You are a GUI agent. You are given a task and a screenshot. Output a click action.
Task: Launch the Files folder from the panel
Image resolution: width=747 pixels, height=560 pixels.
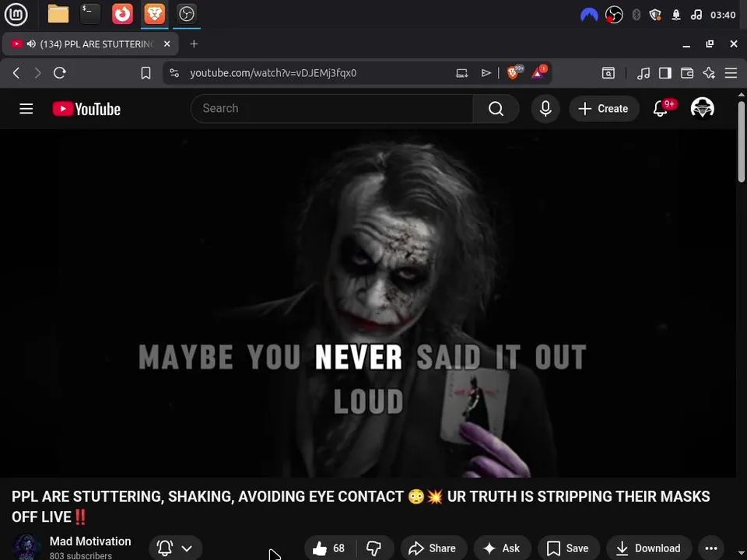pyautogui.click(x=58, y=14)
